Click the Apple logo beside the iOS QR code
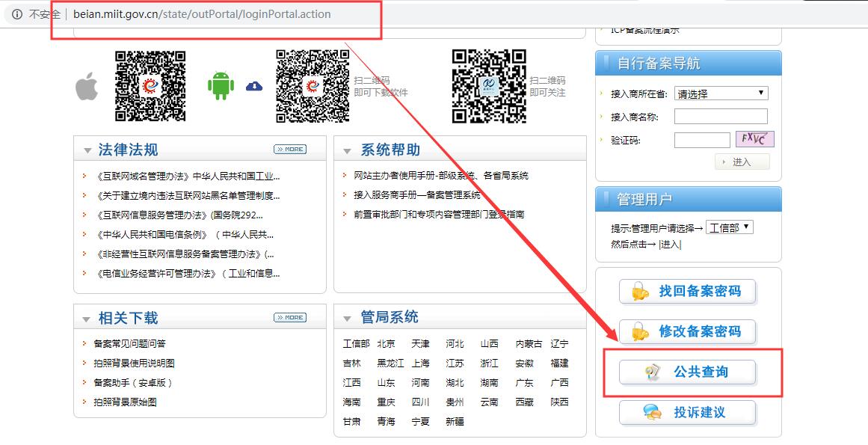This screenshot has height=445, width=868. [87, 86]
